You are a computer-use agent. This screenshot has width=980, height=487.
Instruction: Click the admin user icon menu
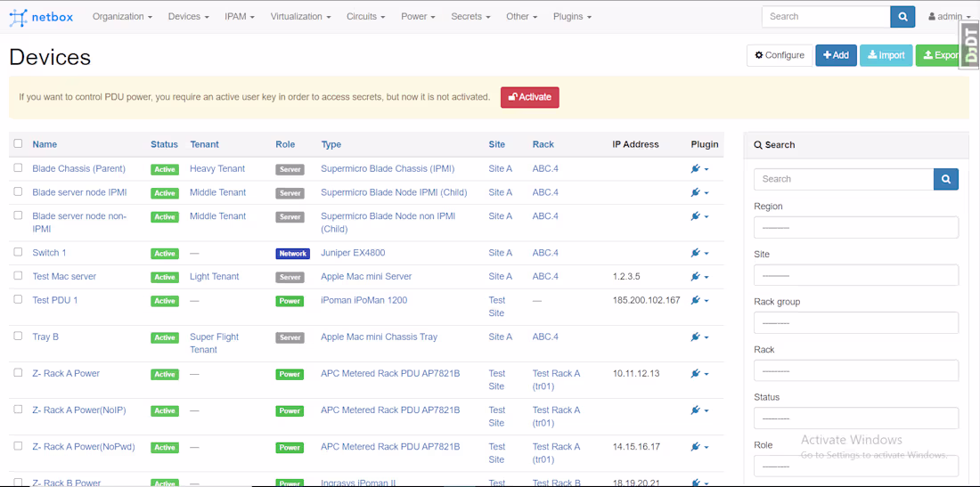[950, 17]
